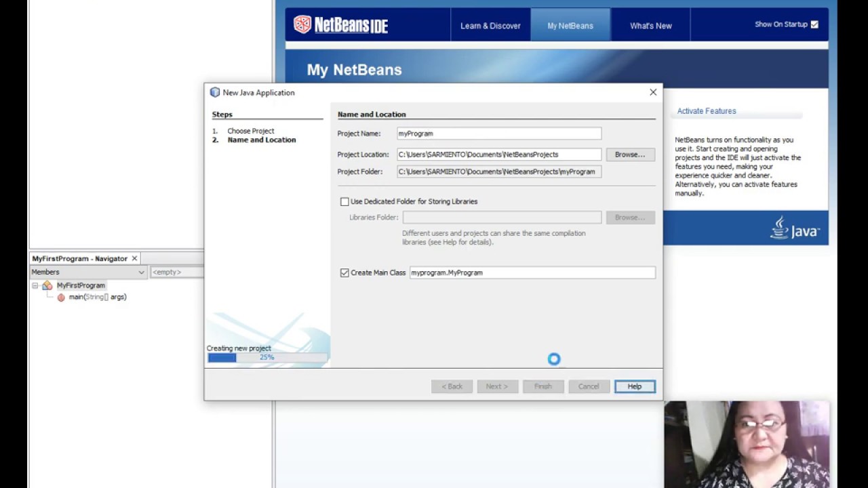
Task: Click the New Java Application dialog icon
Action: tap(215, 92)
